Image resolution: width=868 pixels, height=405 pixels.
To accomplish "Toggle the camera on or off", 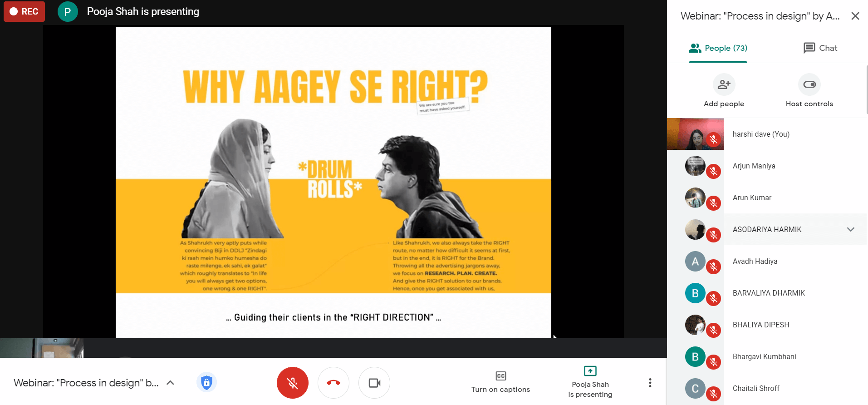I will click(374, 383).
